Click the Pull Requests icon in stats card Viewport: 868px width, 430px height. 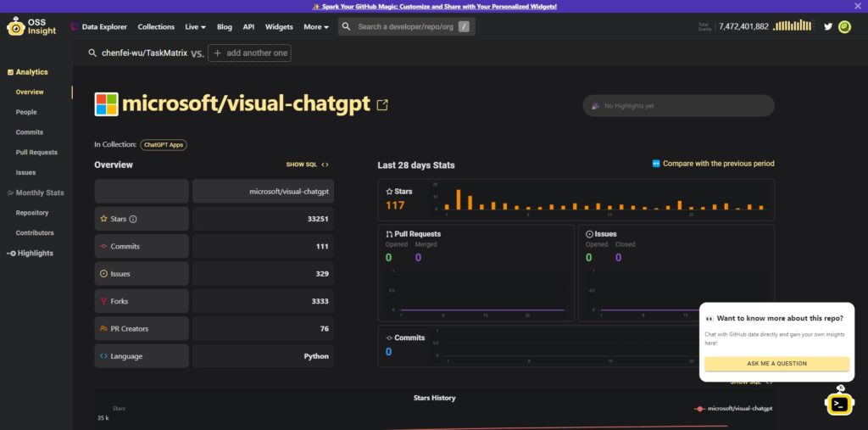[x=389, y=234]
